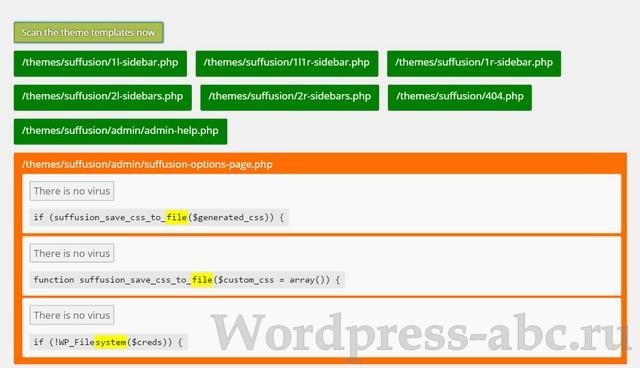Viewport: 640px width, 368px height.
Task: Select the function suffusion_save_css_to_file code line
Action: [187, 280]
